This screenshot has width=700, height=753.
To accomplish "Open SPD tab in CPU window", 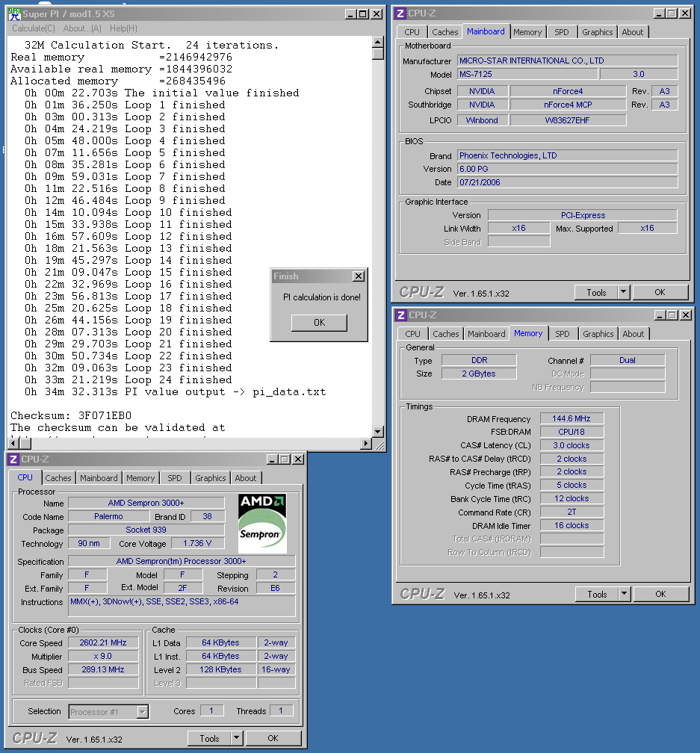I will pos(175,478).
